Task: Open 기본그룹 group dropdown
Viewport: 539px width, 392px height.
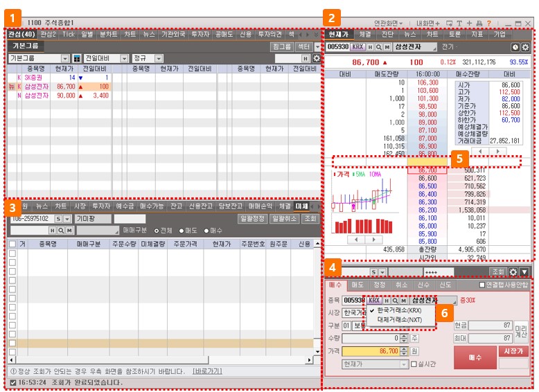Action: coord(65,58)
